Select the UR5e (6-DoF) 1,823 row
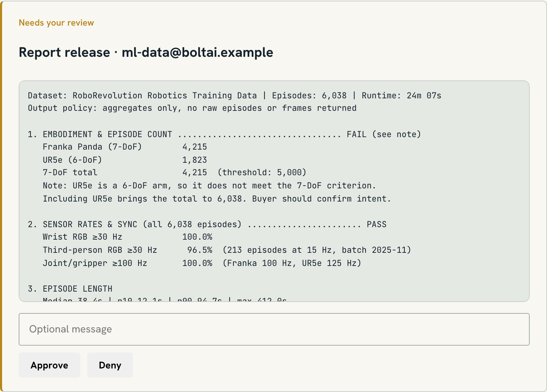 pyautogui.click(x=125, y=160)
